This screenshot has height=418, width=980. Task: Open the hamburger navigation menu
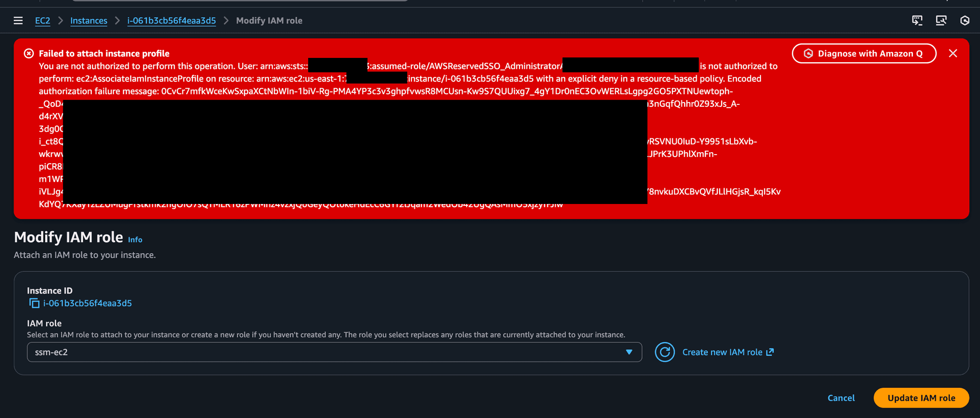tap(18, 21)
